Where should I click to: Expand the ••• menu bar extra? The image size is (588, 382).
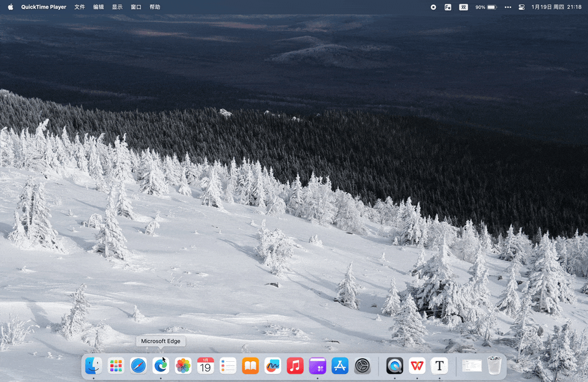click(507, 7)
